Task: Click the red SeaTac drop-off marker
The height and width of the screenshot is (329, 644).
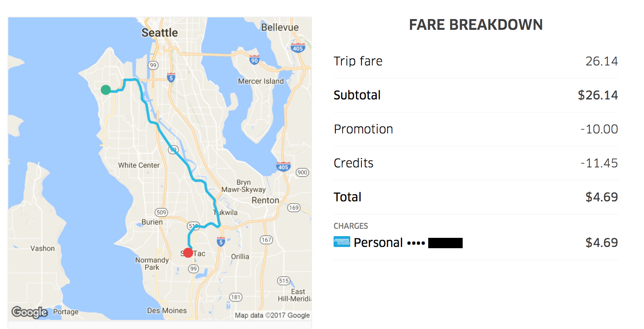Action: click(x=188, y=252)
